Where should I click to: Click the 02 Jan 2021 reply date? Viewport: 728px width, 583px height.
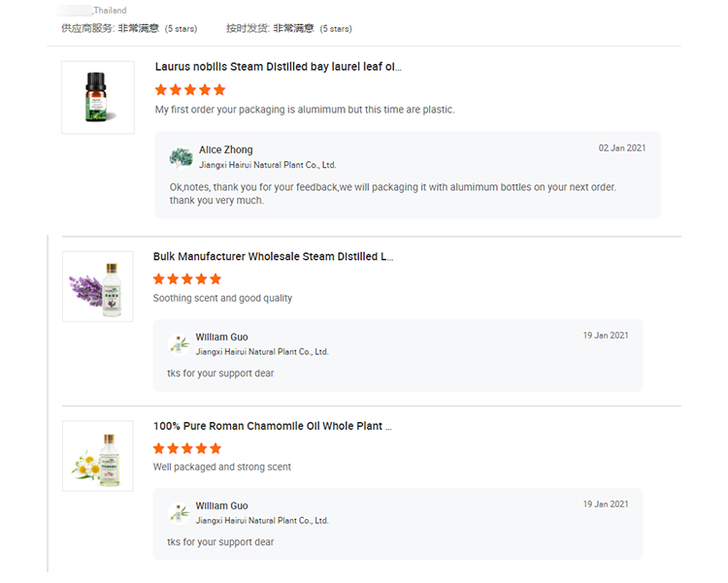(x=621, y=148)
